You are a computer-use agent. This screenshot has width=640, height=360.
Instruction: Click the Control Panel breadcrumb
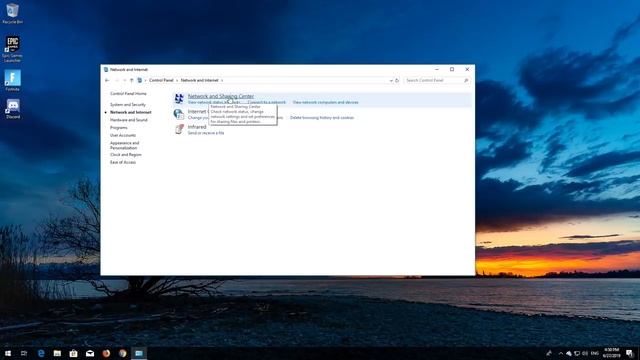161,80
